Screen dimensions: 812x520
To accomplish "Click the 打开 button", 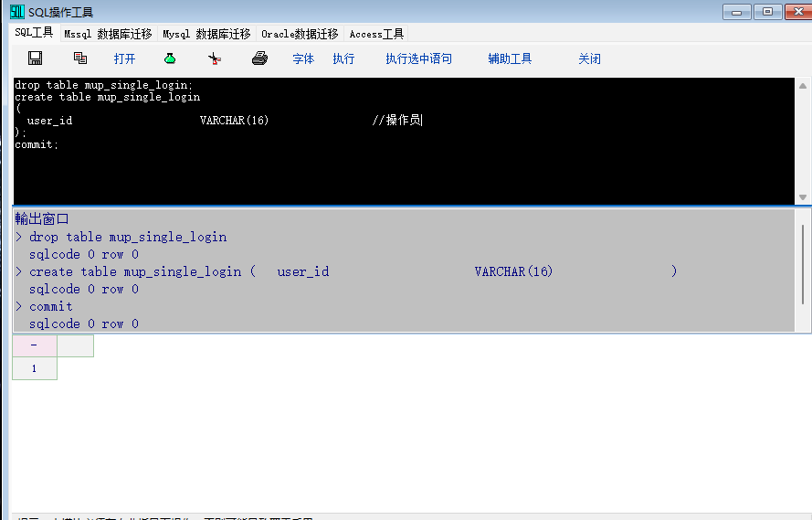I will pyautogui.click(x=125, y=58).
